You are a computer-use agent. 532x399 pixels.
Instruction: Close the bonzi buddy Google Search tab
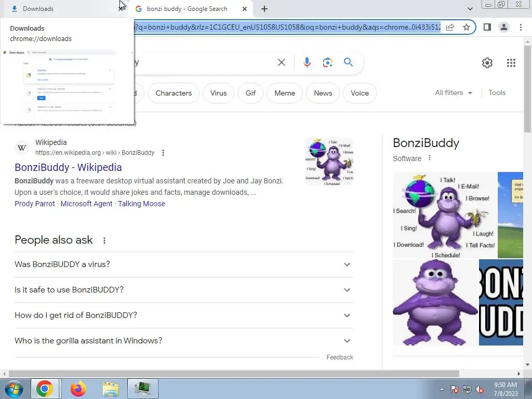(x=245, y=9)
